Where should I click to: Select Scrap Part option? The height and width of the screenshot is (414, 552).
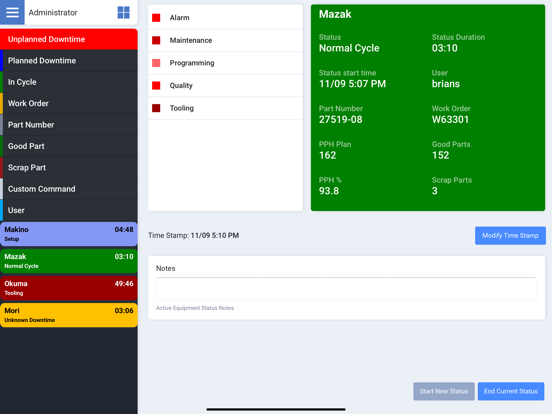69,168
